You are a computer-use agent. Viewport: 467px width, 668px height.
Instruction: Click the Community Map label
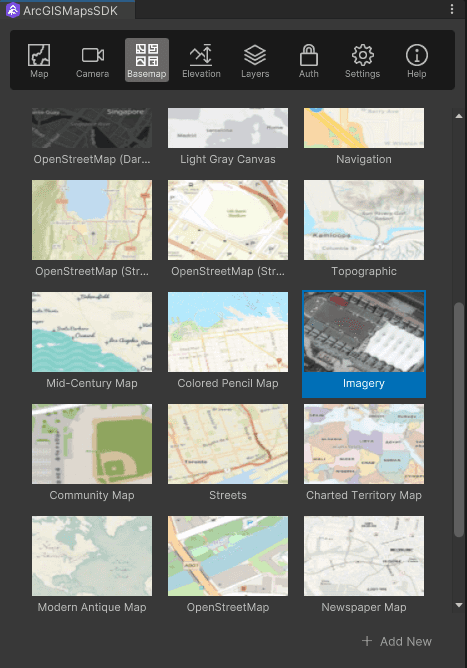92,495
